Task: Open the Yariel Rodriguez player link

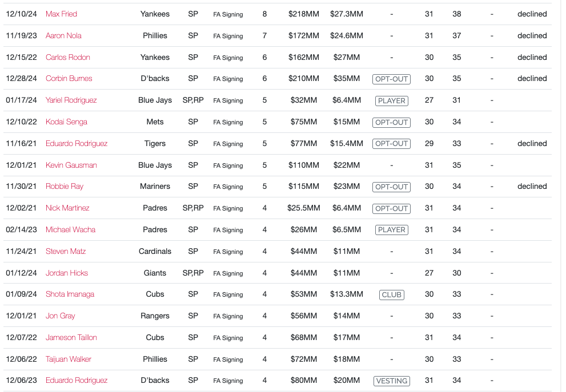Action: click(71, 100)
